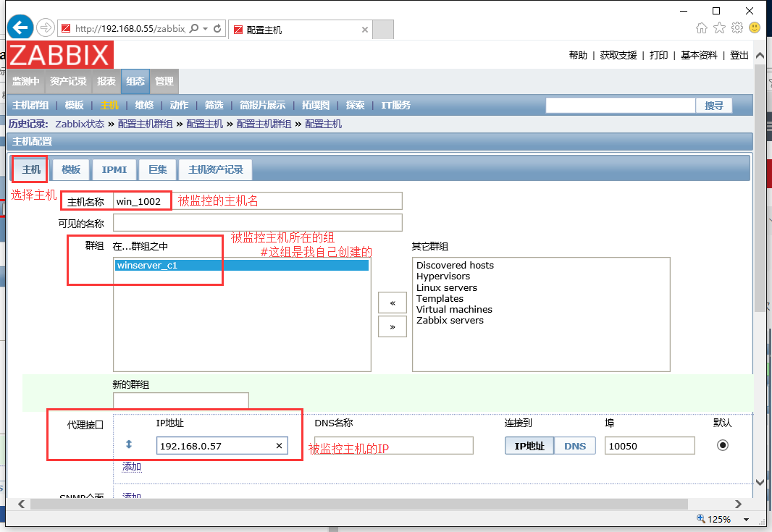The width and height of the screenshot is (772, 532).
Task: Open the 基本资料 profile link
Action: tap(699, 55)
